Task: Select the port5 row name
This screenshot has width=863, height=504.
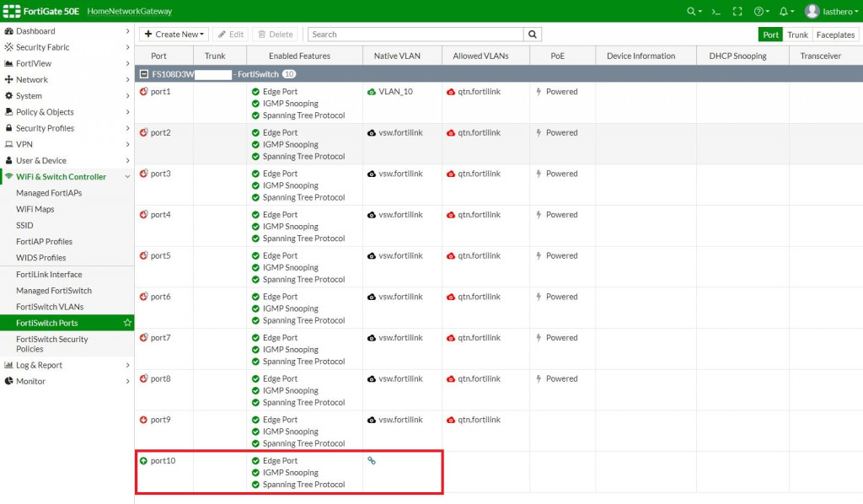Action: tap(161, 255)
